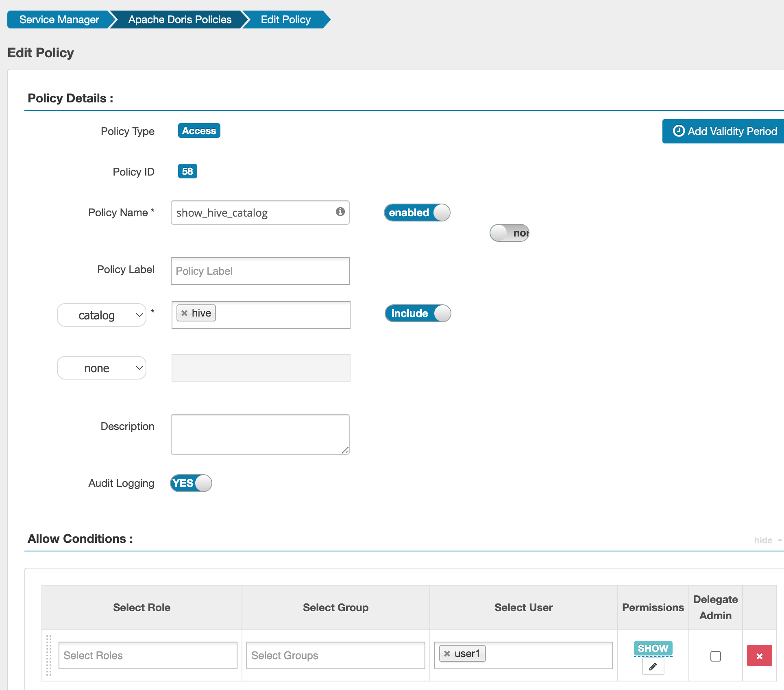Toggle the grey override switch next to the enabled toggle
The height and width of the screenshot is (690, 784).
tap(509, 233)
